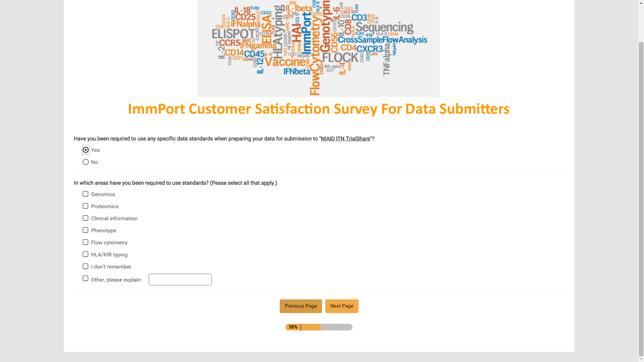This screenshot has width=644, height=362.
Task: Check the Phenotype box
Action: 86,230
